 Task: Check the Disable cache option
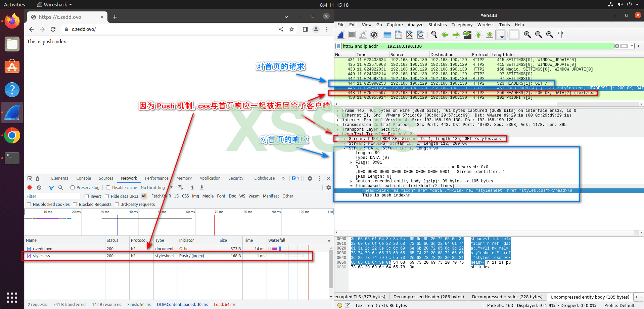[x=108, y=187]
